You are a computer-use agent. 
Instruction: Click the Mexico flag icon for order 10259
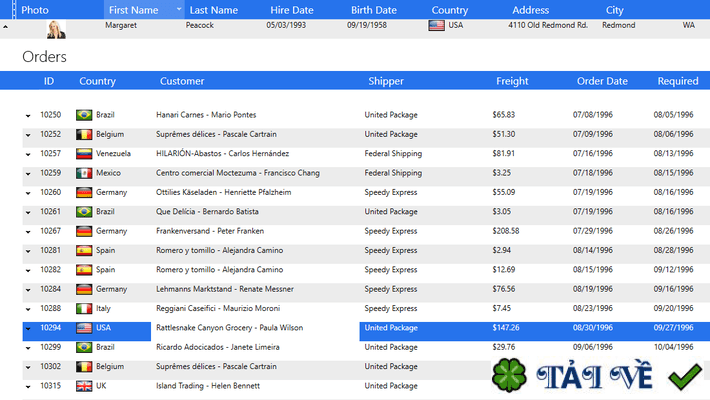tap(84, 173)
